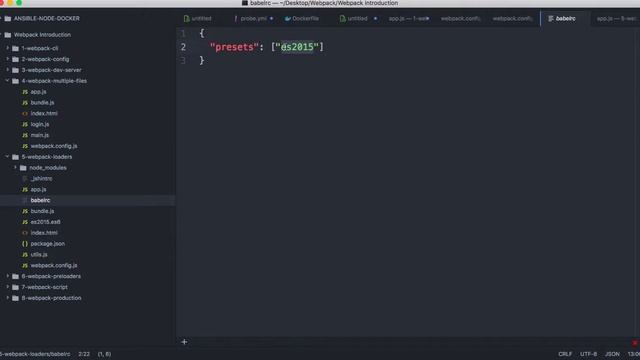The image size is (640, 360).
Task: Expand the 3-webpack-dev-server folder
Action: tap(7, 70)
